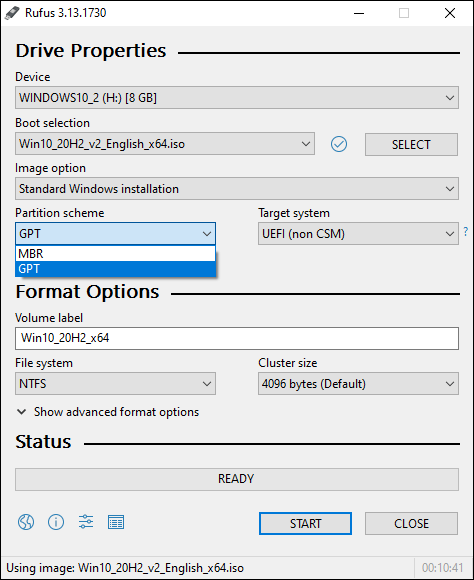Select GPT from partition scheme list
This screenshot has height=580, width=474.
click(115, 269)
